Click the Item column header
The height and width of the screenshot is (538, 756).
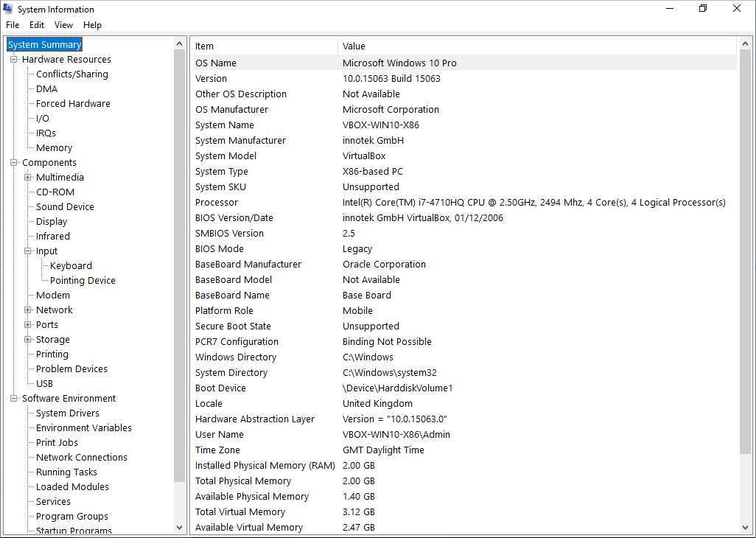(x=265, y=46)
